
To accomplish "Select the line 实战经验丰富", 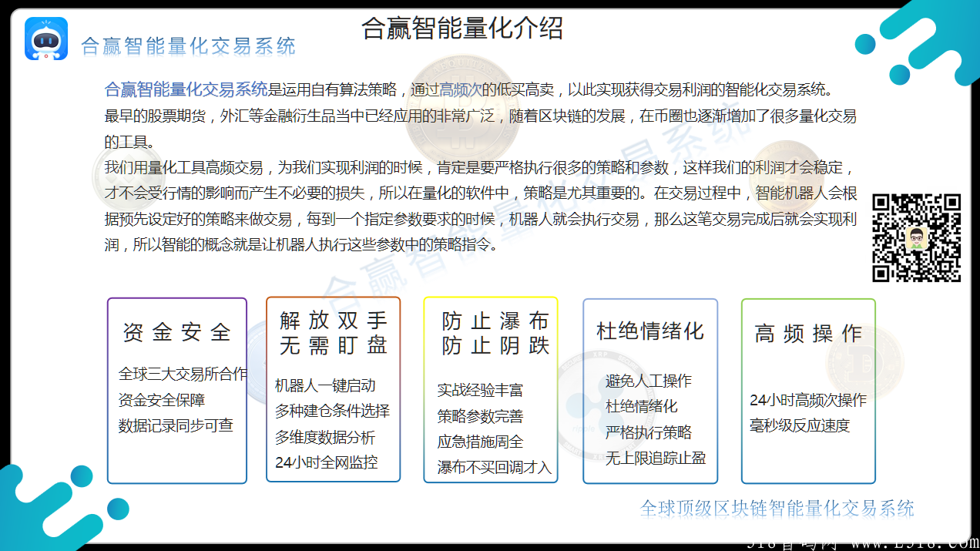I will pos(481,391).
